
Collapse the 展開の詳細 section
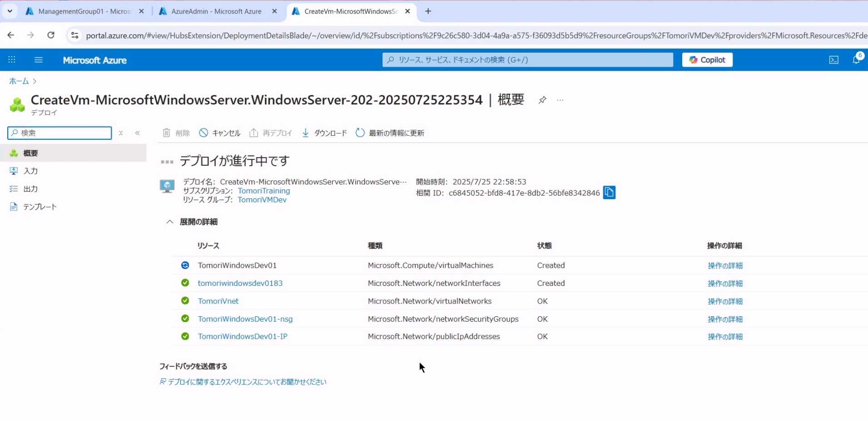[x=170, y=222]
